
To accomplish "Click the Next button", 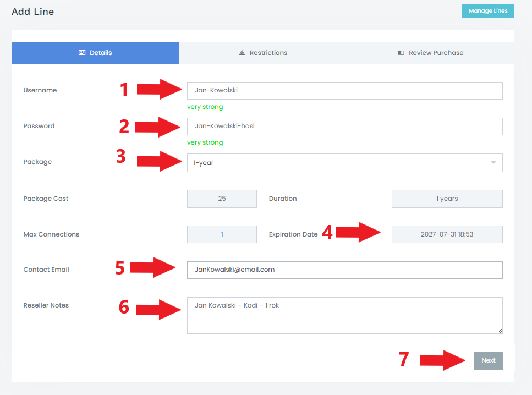I will [488, 360].
